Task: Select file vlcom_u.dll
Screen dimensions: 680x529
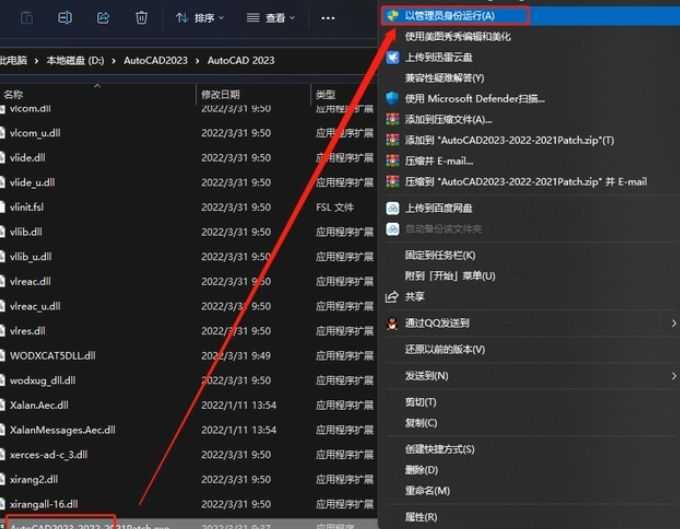Action: click(x=35, y=133)
